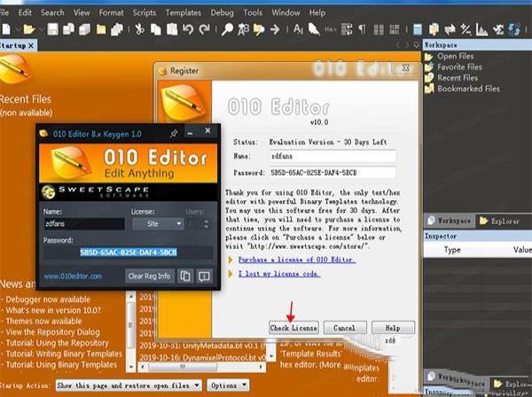Click the Save floppy-disk toolbar icon
Image resolution: width=532 pixels, height=397 pixels.
click(52, 29)
